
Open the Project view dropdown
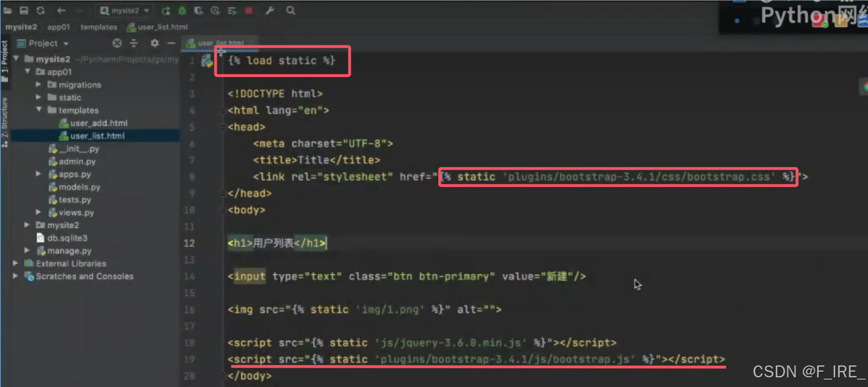[x=43, y=43]
